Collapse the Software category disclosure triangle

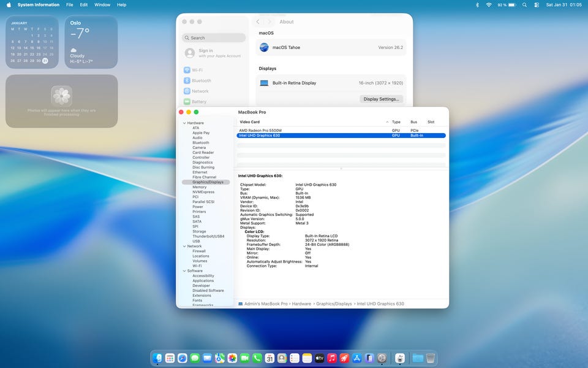(x=184, y=270)
